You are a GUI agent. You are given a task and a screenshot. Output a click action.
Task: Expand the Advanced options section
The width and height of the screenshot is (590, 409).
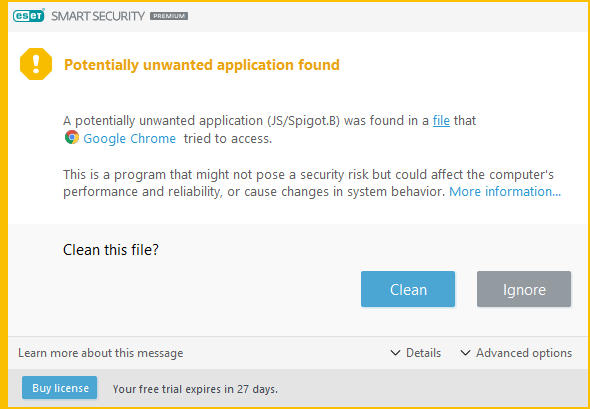(516, 353)
